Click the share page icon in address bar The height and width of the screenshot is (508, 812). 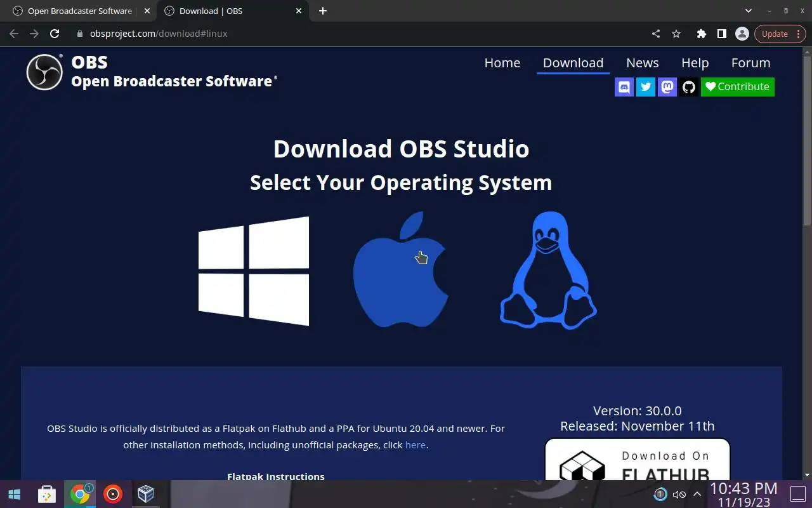(x=656, y=34)
